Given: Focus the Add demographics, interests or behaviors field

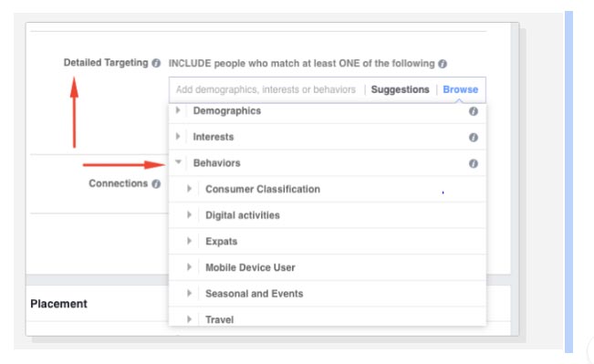Looking at the screenshot, I should point(266,89).
